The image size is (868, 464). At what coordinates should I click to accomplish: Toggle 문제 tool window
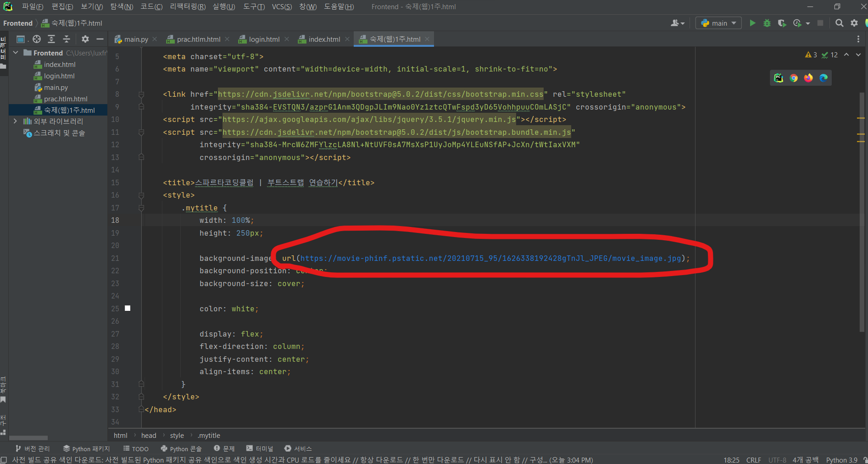click(x=224, y=448)
